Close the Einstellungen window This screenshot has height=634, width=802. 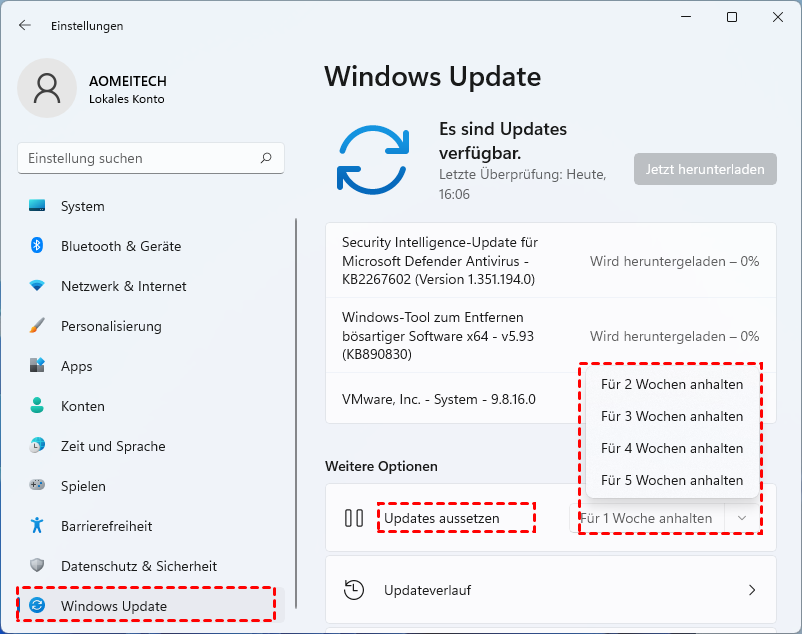coord(778,17)
